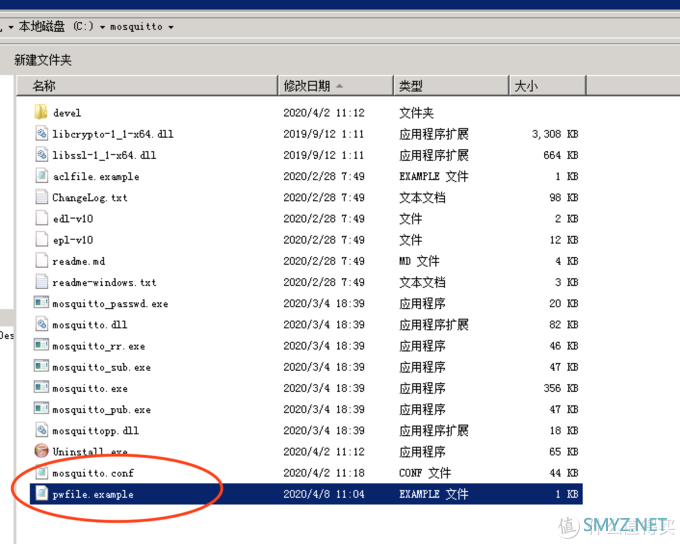Screen dimensions: 680x544
Task: Sort by 类型 column header
Action: click(451, 85)
